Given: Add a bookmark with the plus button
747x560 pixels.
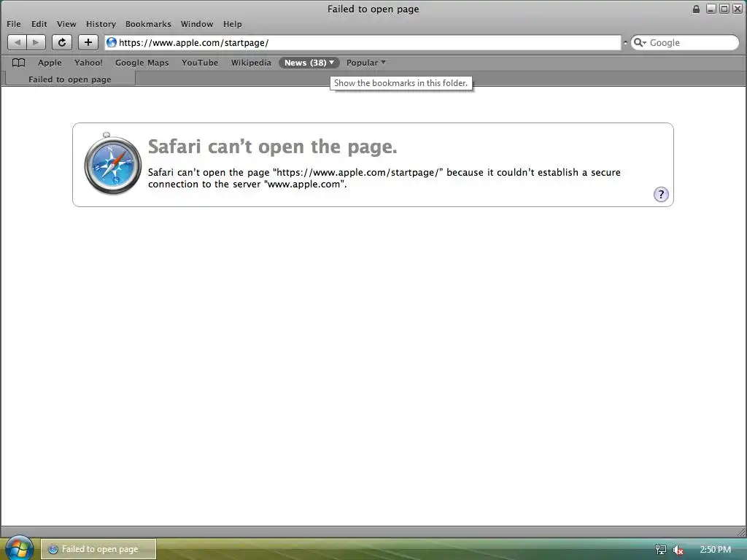Looking at the screenshot, I should pos(88,42).
